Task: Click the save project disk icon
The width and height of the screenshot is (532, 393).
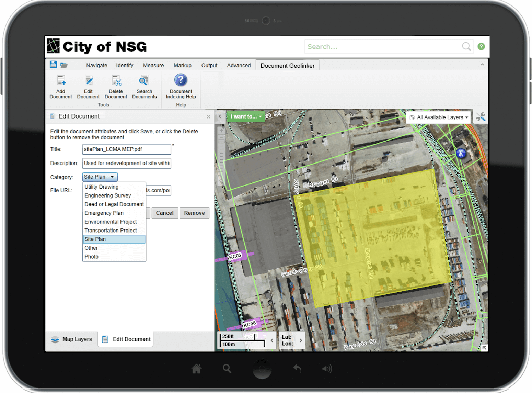Action: point(53,64)
